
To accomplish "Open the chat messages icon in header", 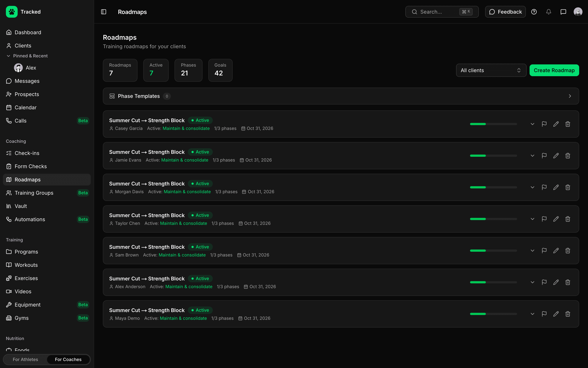I will pyautogui.click(x=563, y=12).
